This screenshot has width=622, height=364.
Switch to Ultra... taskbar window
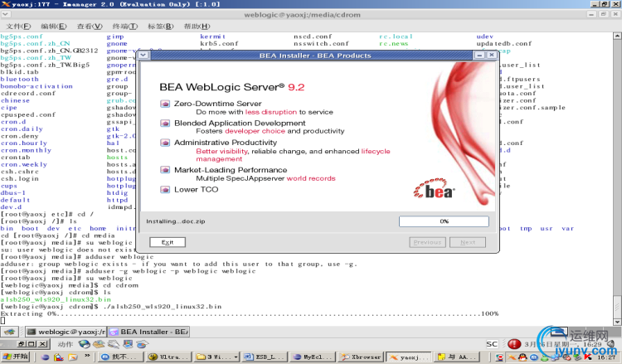168,357
